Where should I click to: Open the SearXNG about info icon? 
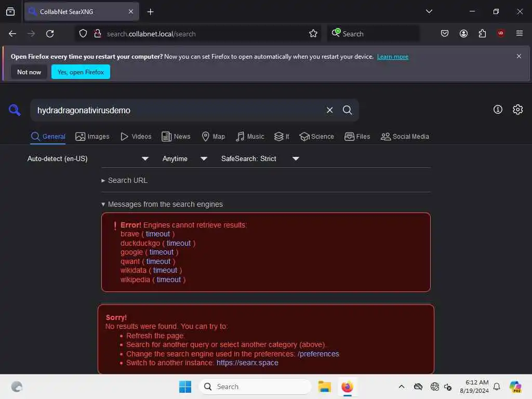pyautogui.click(x=498, y=109)
